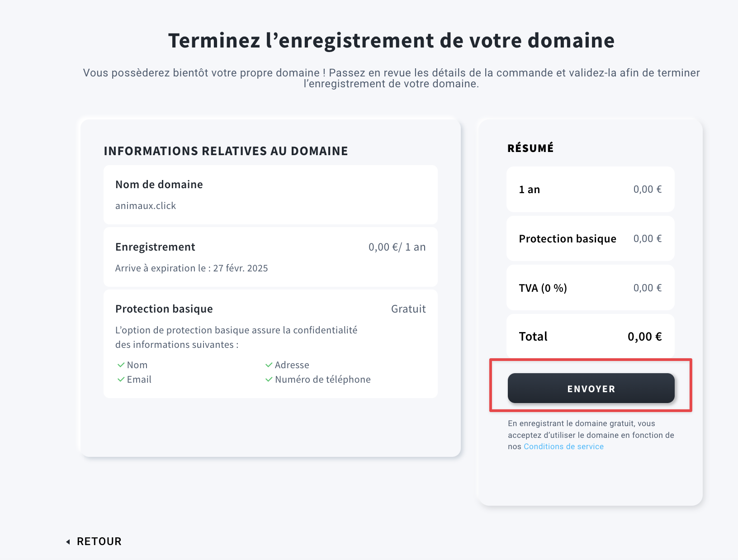Click the expiration date '27 févr. 2025' line
Viewport: 738px width, 560px height.
[191, 268]
